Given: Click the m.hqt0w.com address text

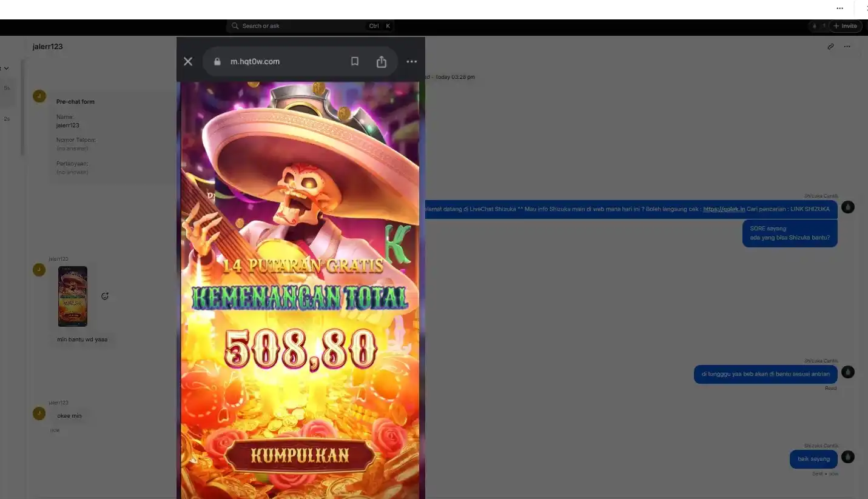Looking at the screenshot, I should pos(255,61).
